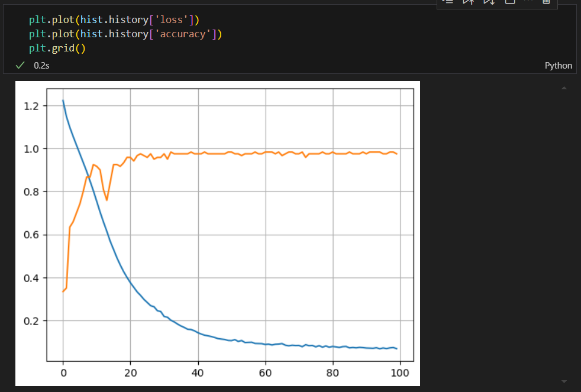Click the first plt.plot code line
Image resolution: width=581 pixels, height=392 pixels.
[x=114, y=20]
